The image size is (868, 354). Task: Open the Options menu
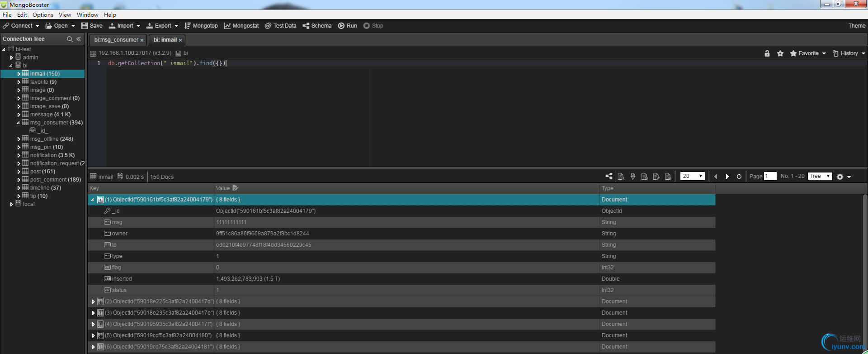coord(43,14)
